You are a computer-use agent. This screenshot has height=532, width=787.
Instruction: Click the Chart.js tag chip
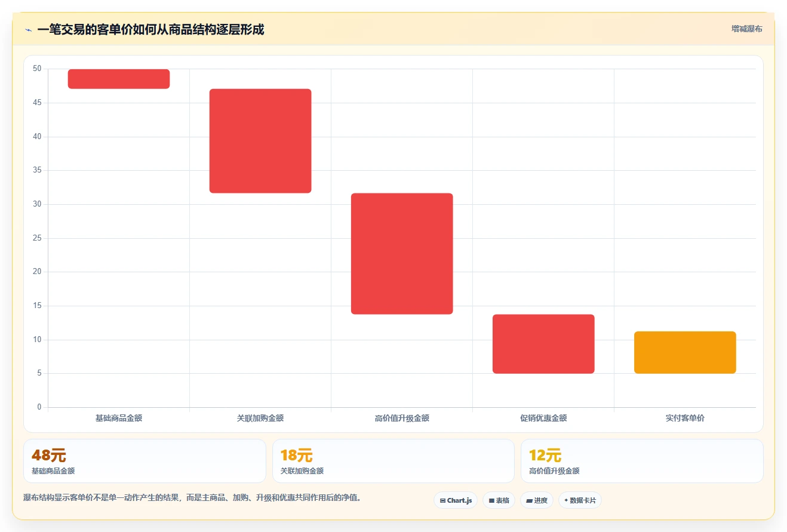click(x=456, y=500)
